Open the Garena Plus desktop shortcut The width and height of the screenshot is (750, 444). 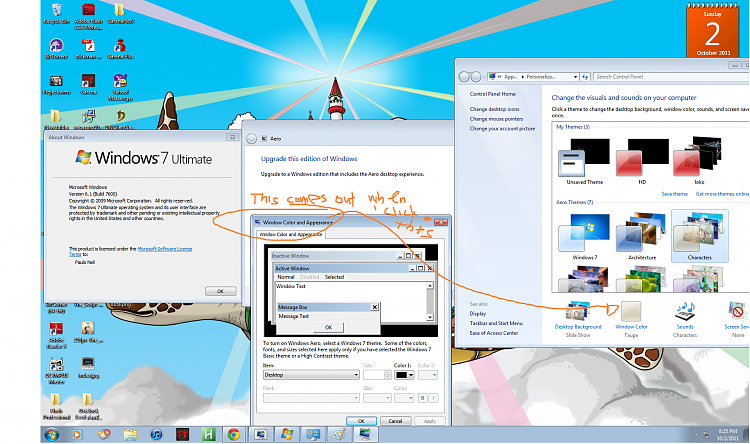[121, 49]
